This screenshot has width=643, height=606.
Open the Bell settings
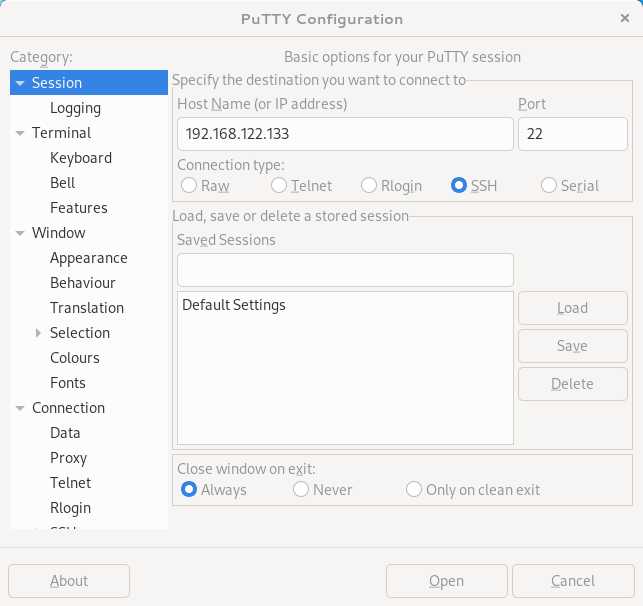coord(89,183)
